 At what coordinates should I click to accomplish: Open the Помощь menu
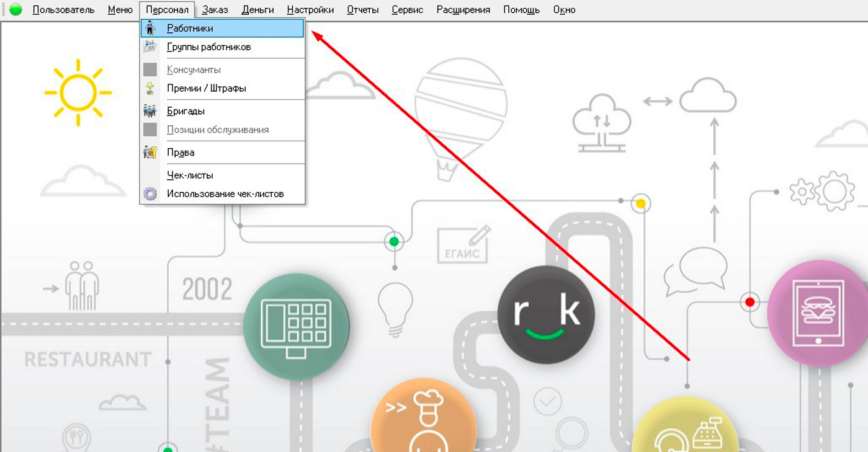click(521, 9)
